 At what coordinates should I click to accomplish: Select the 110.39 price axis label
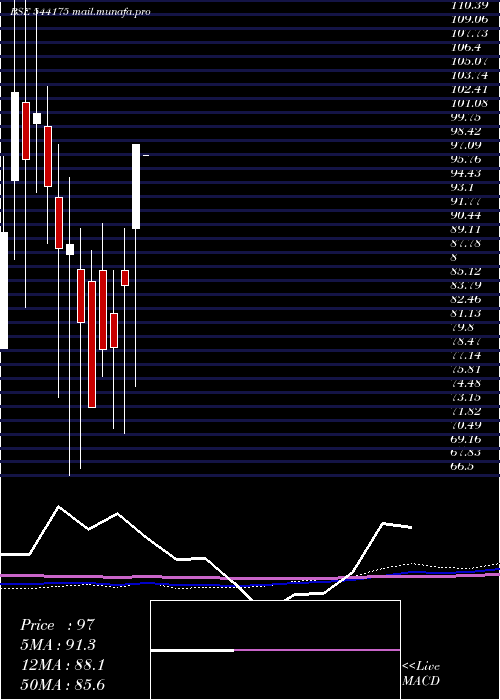coord(469,6)
